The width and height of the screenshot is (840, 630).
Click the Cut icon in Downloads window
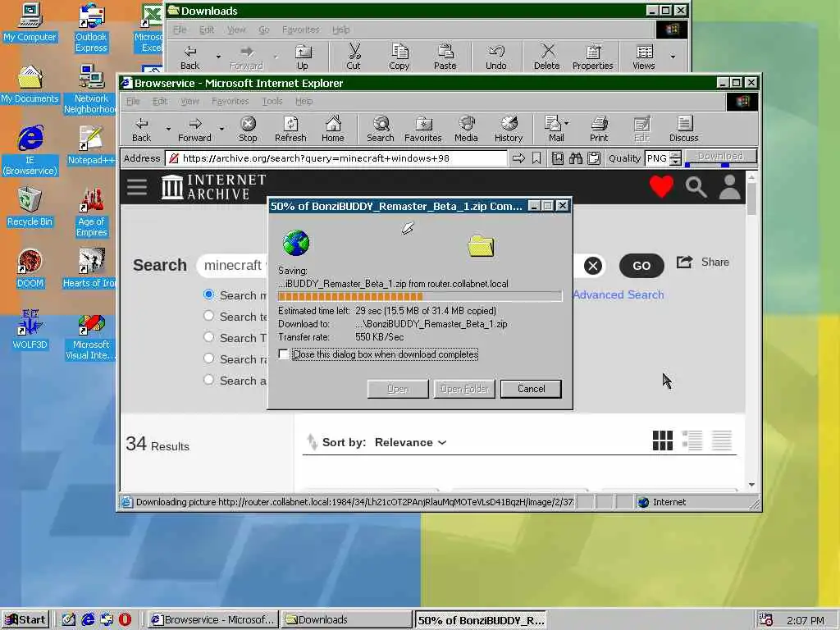pyautogui.click(x=354, y=57)
